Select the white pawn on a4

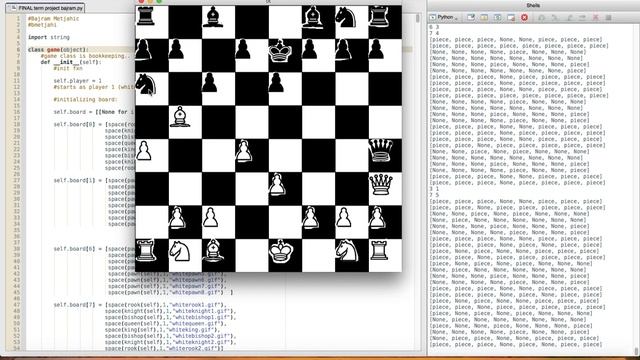pyautogui.click(x=144, y=150)
